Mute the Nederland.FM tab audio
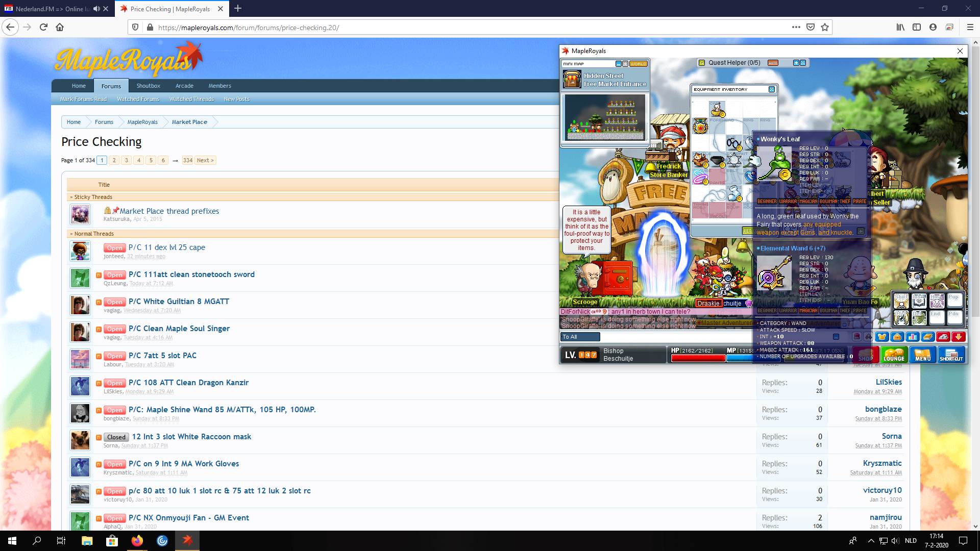 pos(96,9)
